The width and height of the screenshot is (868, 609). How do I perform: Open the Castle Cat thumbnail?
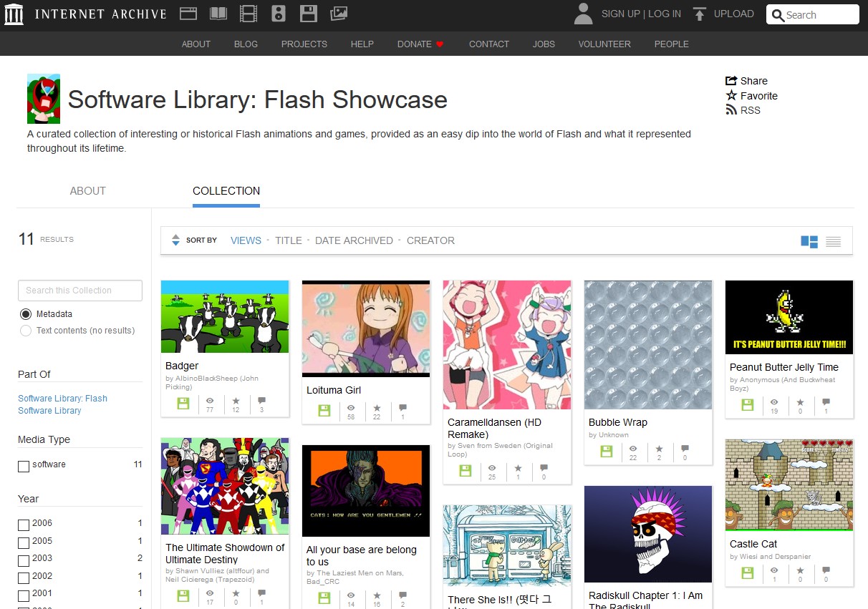pos(789,485)
